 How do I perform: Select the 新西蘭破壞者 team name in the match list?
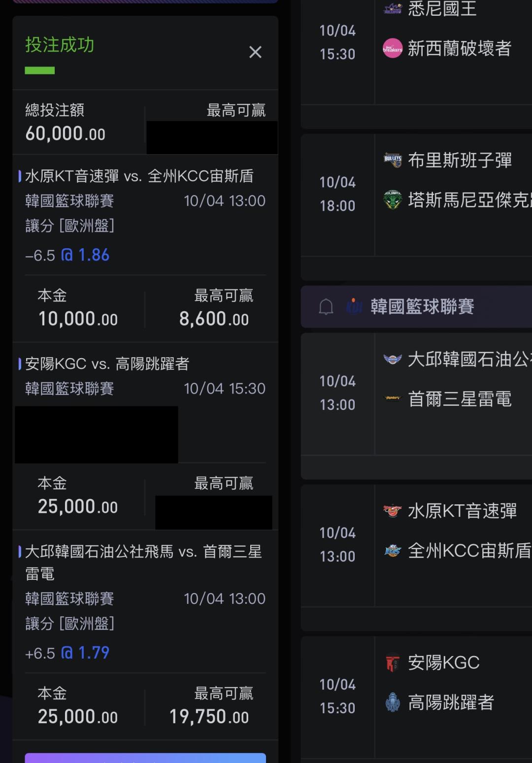(x=459, y=48)
